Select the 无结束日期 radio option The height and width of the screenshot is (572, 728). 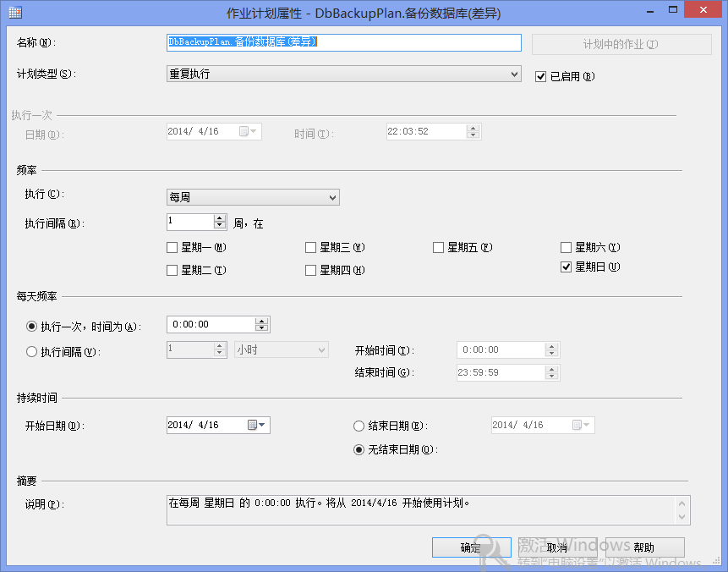tap(359, 450)
